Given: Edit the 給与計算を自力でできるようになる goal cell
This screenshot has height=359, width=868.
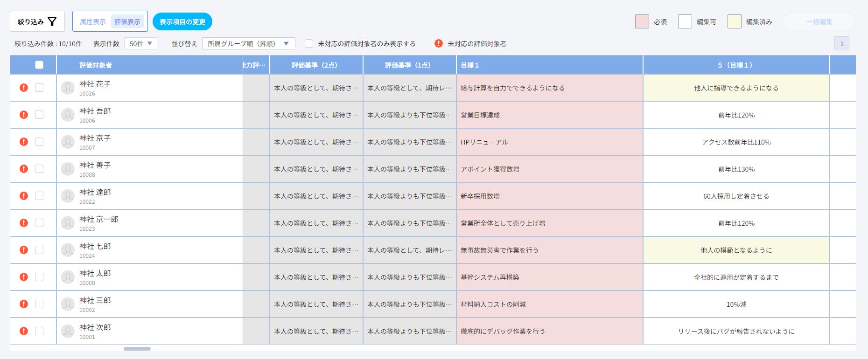Looking at the screenshot, I should 550,88.
